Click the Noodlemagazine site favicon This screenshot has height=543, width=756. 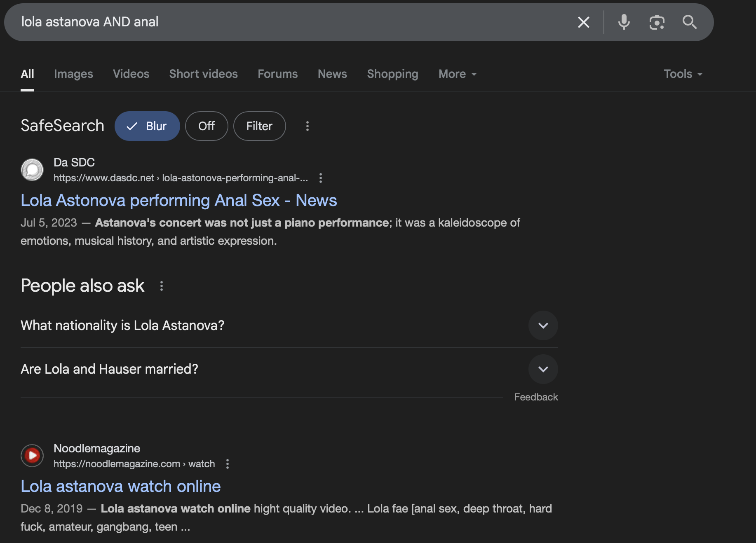[32, 456]
